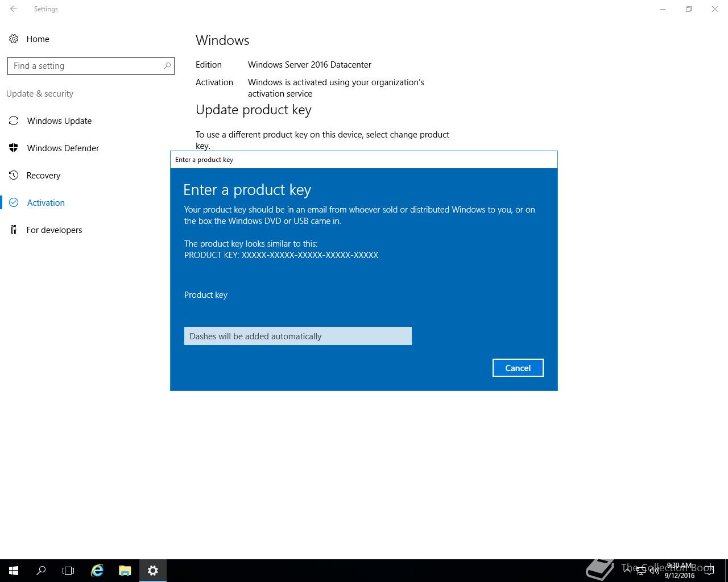Image resolution: width=728 pixels, height=582 pixels.
Task: Open File Explorer from taskbar
Action: point(125,571)
